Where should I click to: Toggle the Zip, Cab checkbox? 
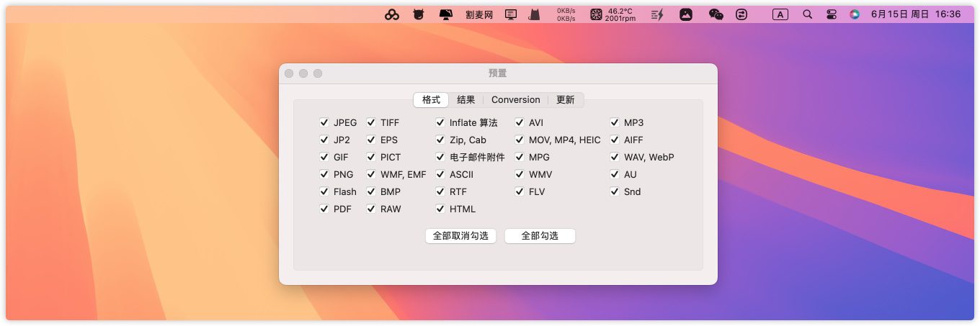coord(440,140)
